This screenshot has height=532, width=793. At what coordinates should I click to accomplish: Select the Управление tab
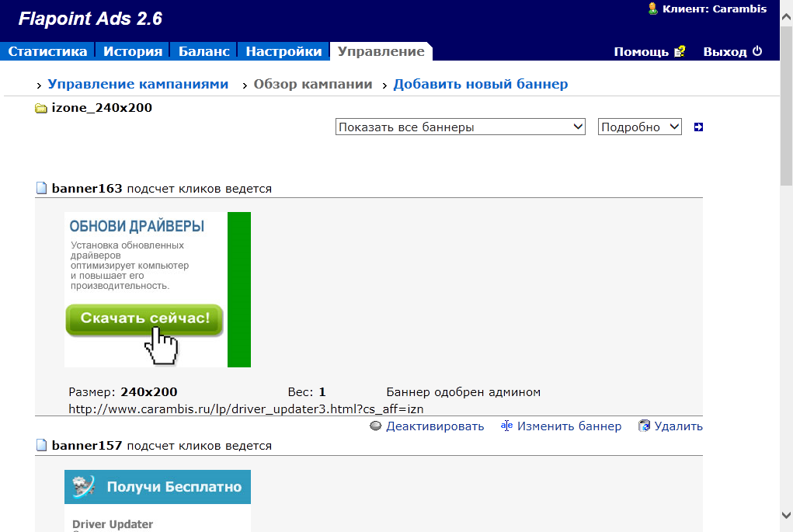(x=381, y=51)
